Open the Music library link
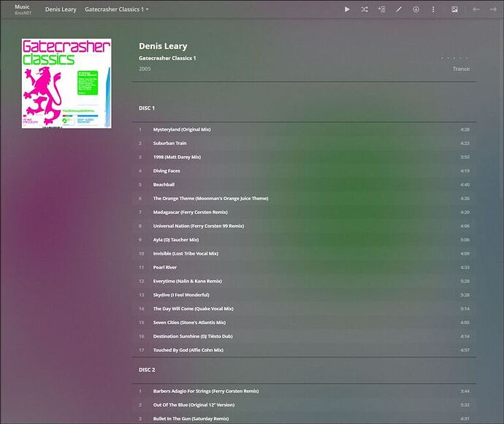The width and height of the screenshot is (504, 424). click(x=22, y=7)
